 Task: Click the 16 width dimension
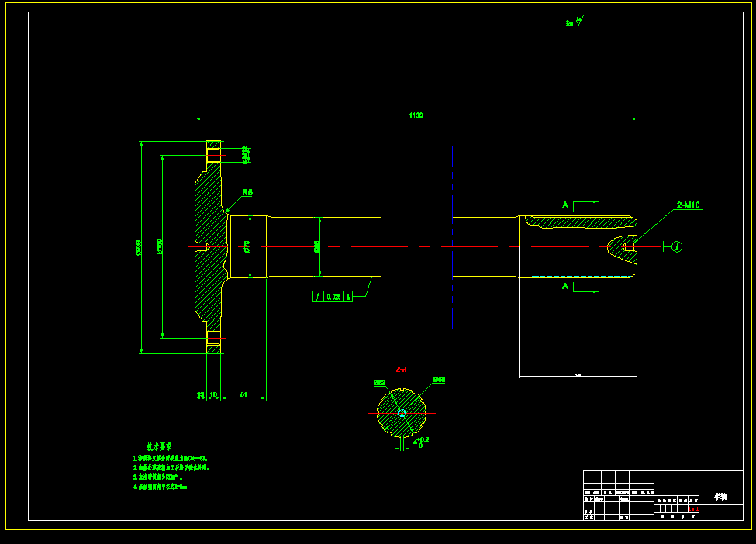click(x=213, y=394)
